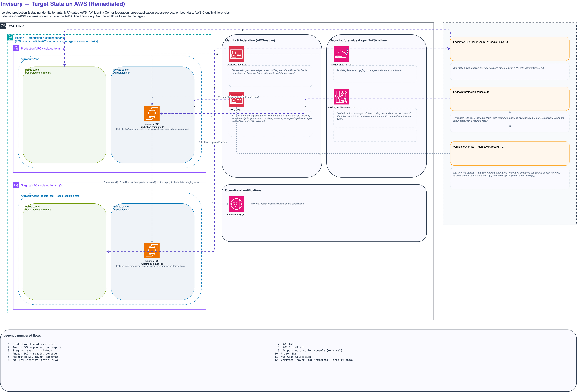
Task: Click legend row '3 Staging tenant (isolated)'
Action: tap(30, 351)
